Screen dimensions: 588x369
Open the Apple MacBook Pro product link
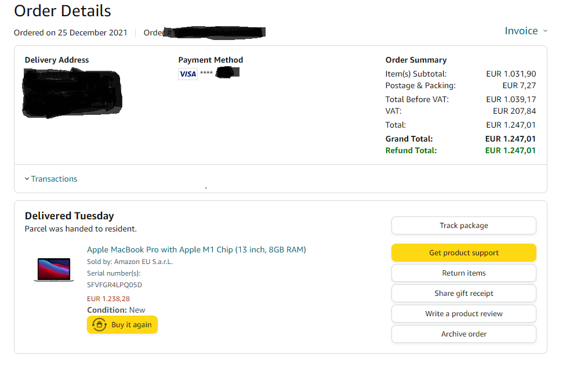point(196,250)
